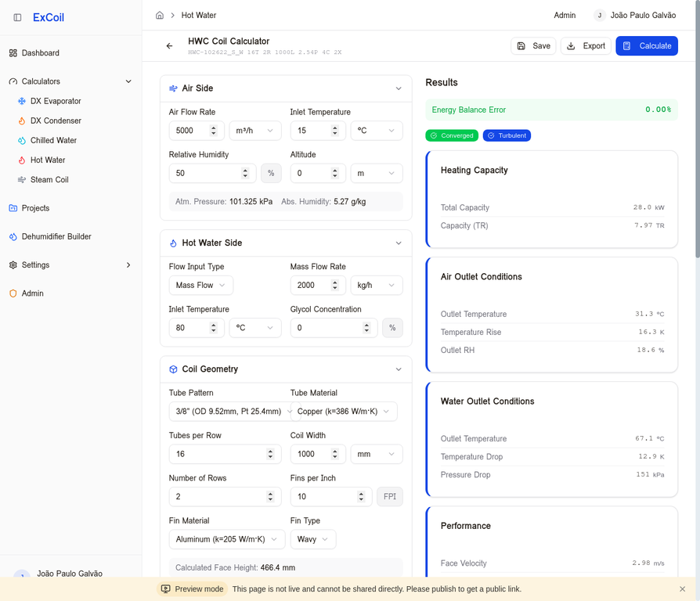Export the calculation results
This screenshot has width=700, height=601.
586,46
